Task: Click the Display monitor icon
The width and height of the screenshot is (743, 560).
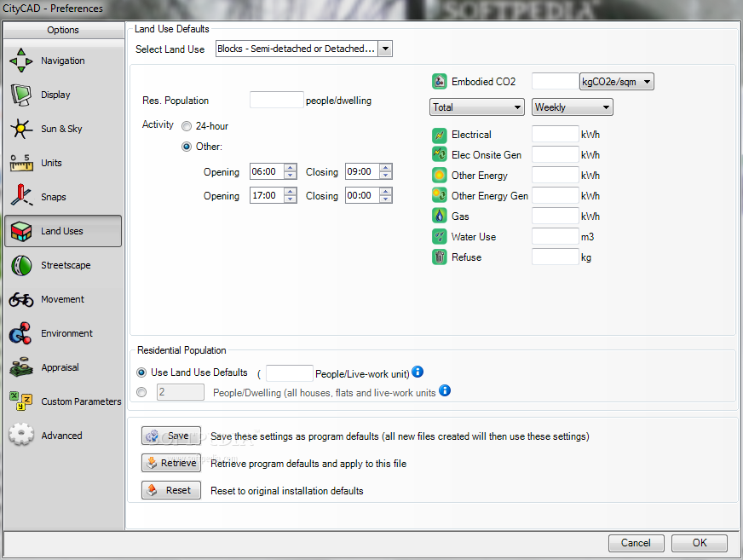Action: pyautogui.click(x=20, y=95)
